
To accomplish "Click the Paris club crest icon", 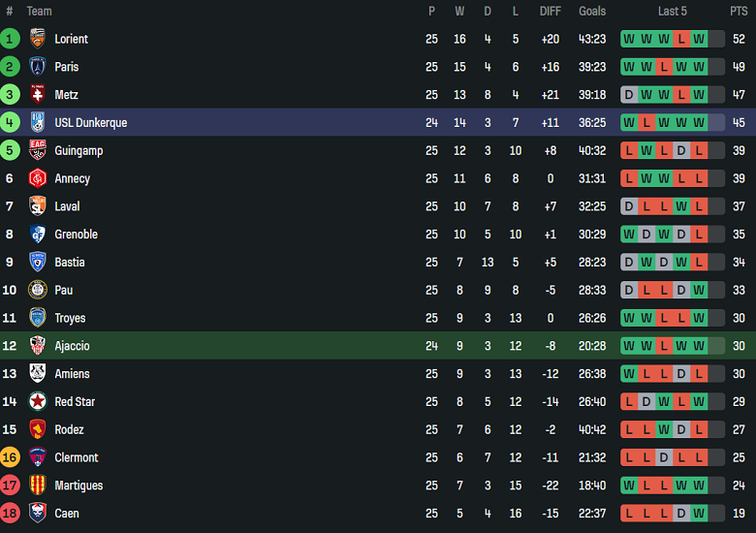I will [x=38, y=67].
